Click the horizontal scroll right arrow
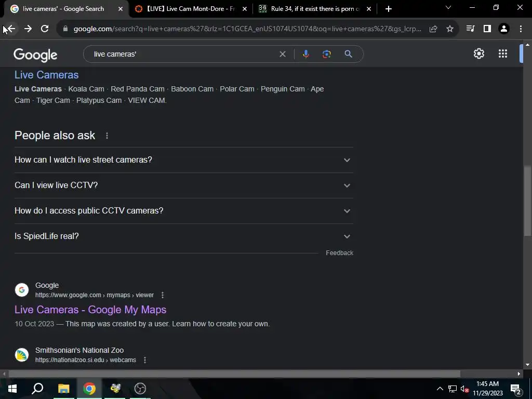 519,374
